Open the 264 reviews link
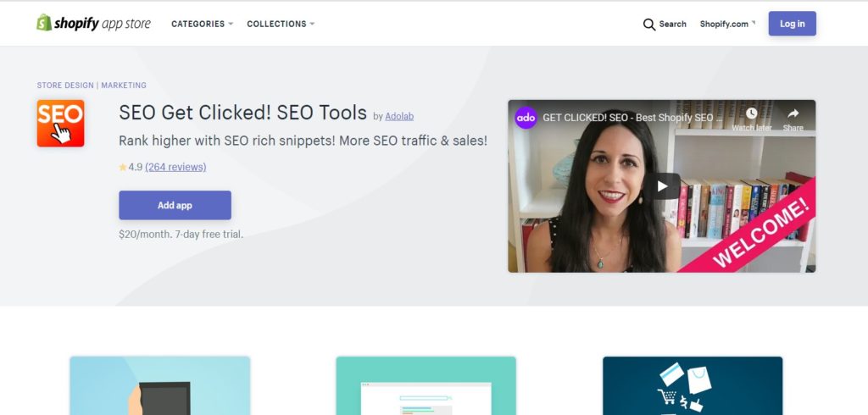 [175, 167]
